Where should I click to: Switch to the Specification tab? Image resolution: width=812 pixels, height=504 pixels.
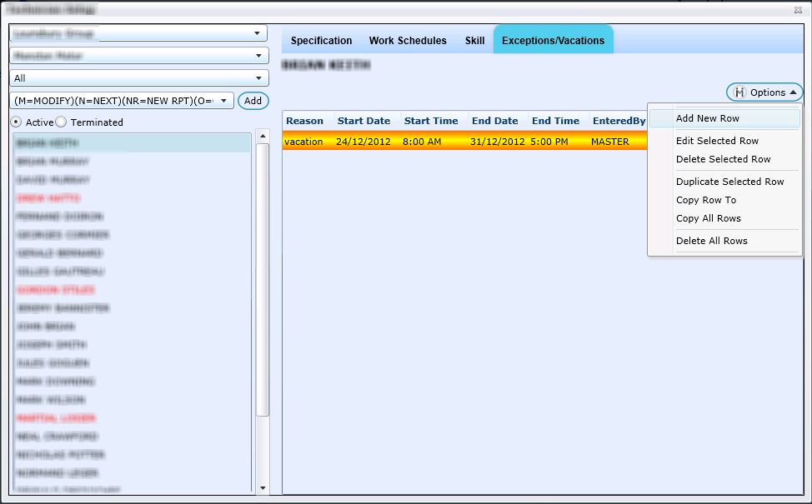click(x=321, y=41)
